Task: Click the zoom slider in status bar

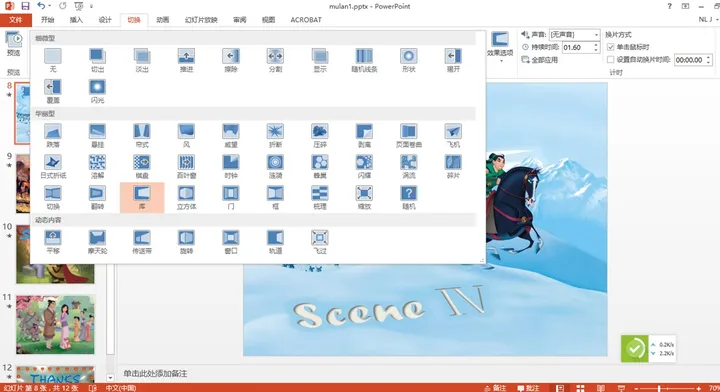Action: [x=667, y=389]
